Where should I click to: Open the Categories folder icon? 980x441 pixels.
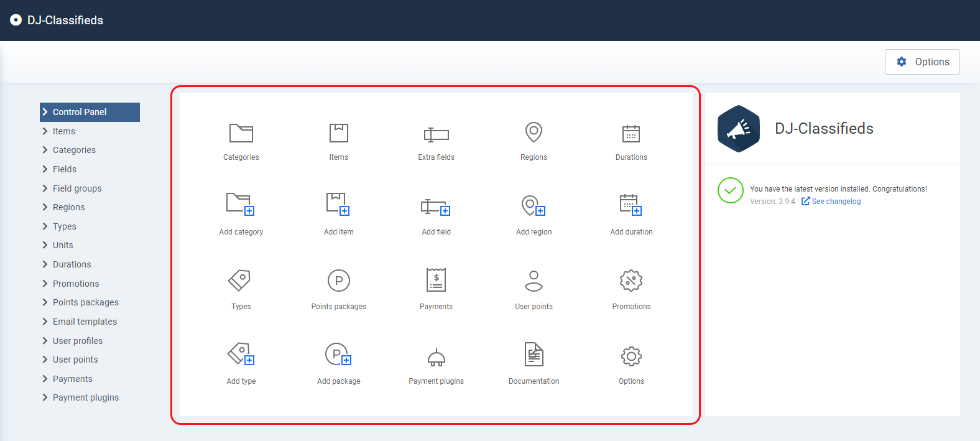coord(241,133)
